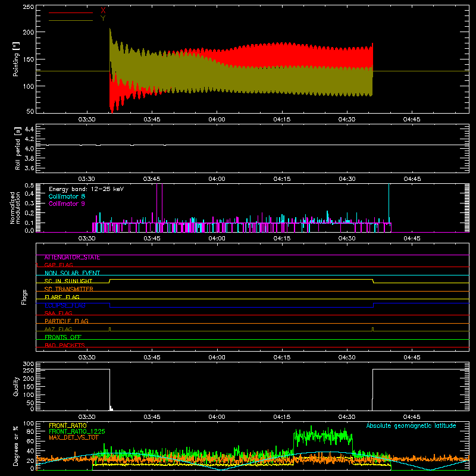Click the 250 tick label on Pointing axis

29,7
